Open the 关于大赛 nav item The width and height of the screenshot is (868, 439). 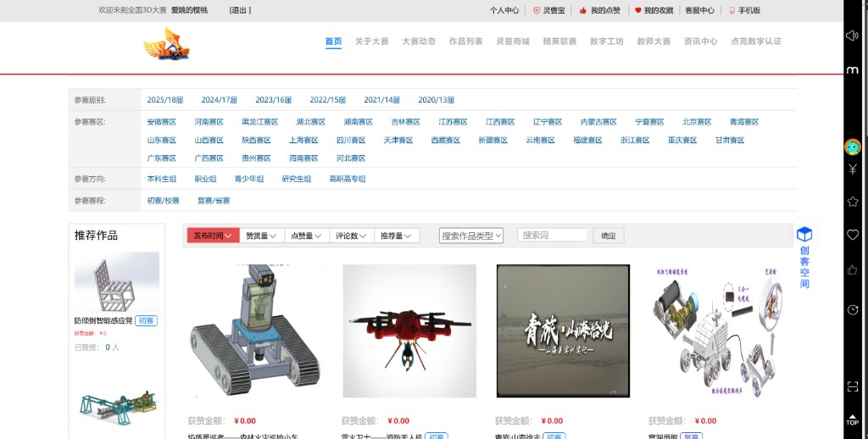[371, 41]
